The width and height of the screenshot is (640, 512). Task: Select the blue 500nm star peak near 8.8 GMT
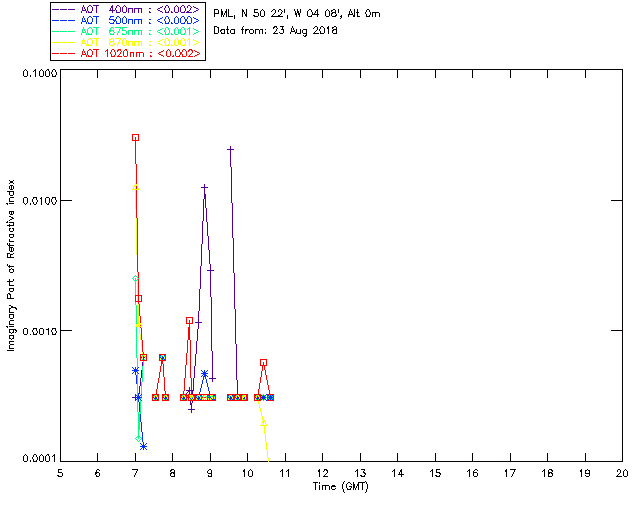204,374
